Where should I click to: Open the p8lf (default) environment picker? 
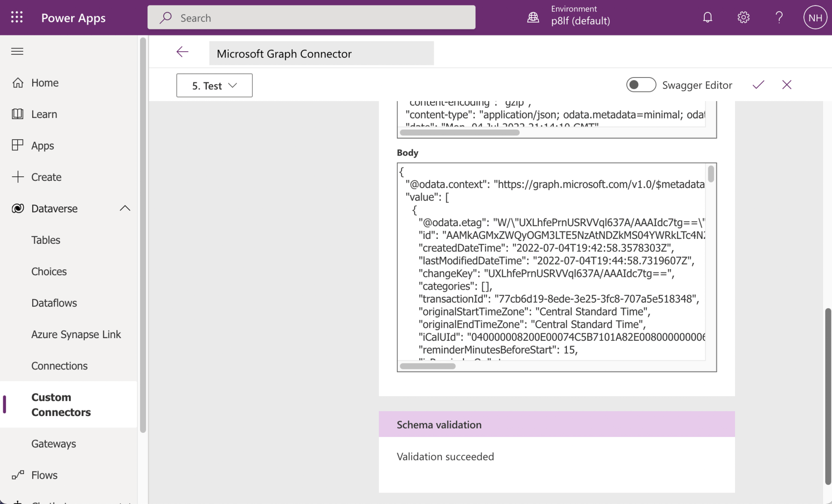580,21
